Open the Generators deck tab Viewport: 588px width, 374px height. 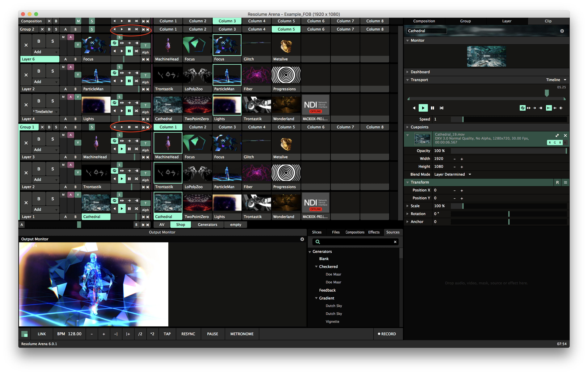[207, 224]
